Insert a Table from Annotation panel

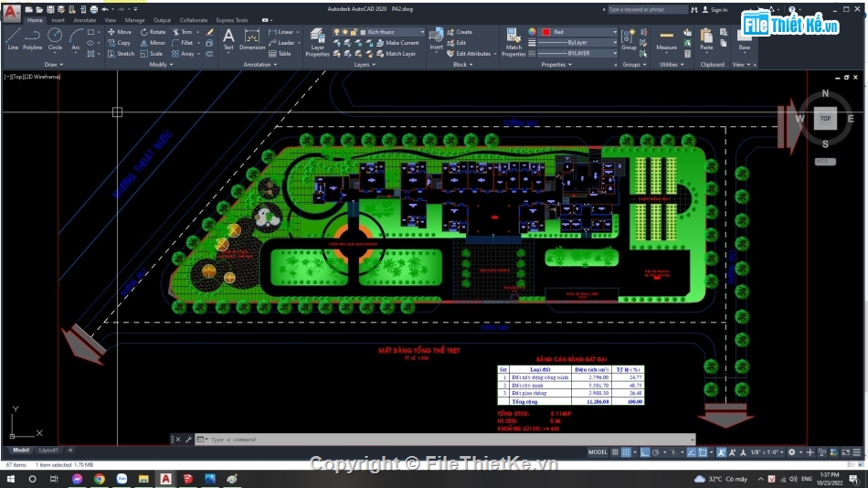coord(281,54)
